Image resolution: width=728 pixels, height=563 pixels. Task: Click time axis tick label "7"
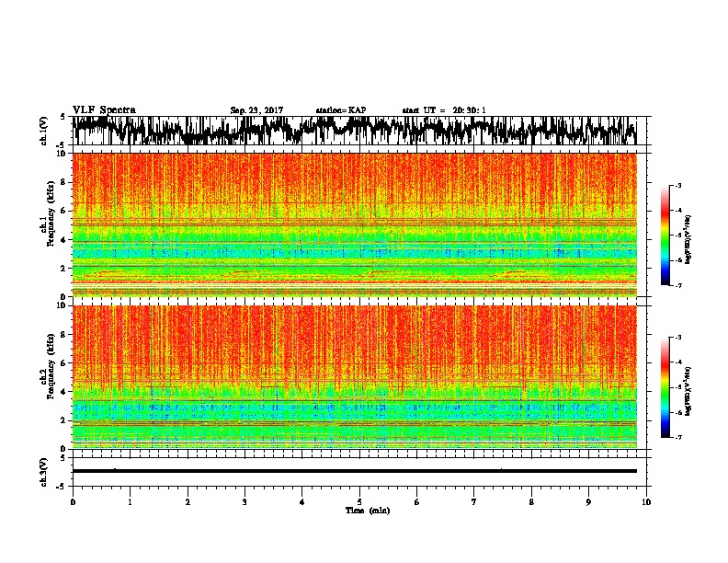(474, 502)
